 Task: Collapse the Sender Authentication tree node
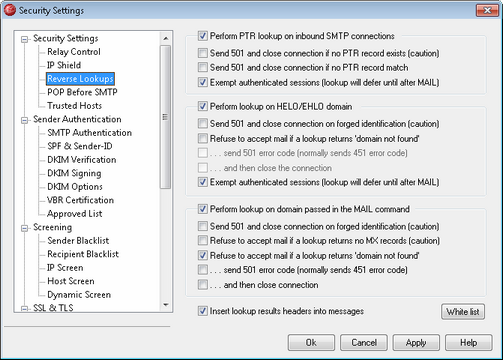pos(24,120)
